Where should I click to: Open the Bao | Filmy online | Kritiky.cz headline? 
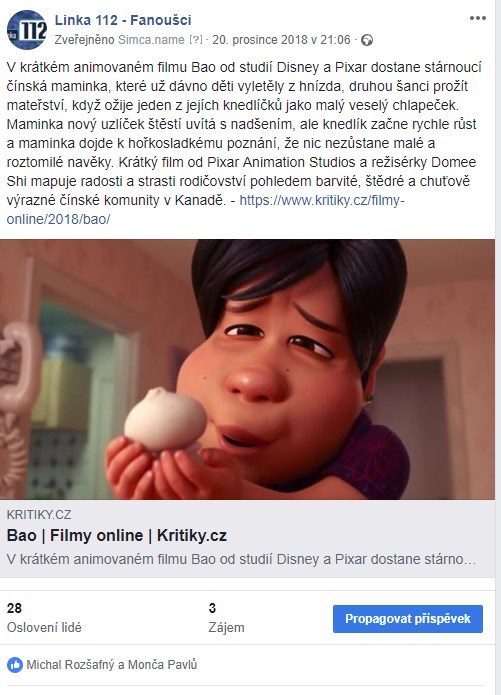coord(117,535)
